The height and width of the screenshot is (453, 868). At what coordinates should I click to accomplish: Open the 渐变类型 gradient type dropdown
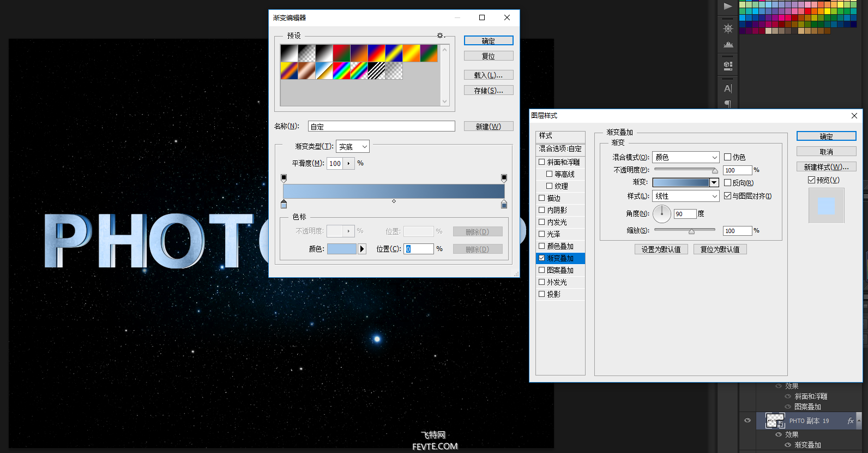point(353,146)
